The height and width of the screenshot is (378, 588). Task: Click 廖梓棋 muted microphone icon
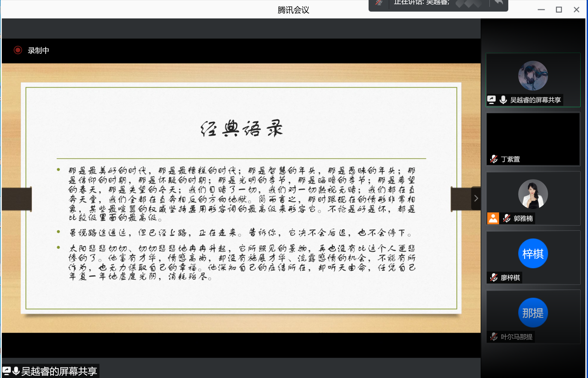pyautogui.click(x=494, y=277)
